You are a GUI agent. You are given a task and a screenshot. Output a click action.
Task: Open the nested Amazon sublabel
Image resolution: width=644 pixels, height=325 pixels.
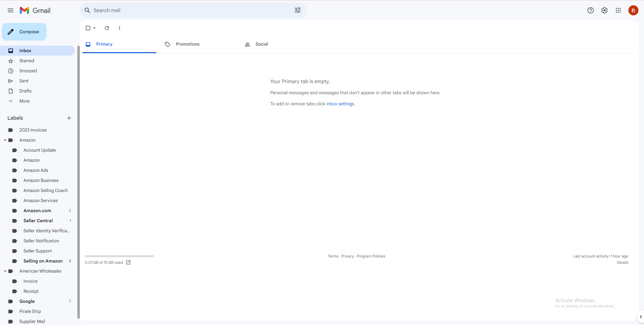[x=38, y=160]
